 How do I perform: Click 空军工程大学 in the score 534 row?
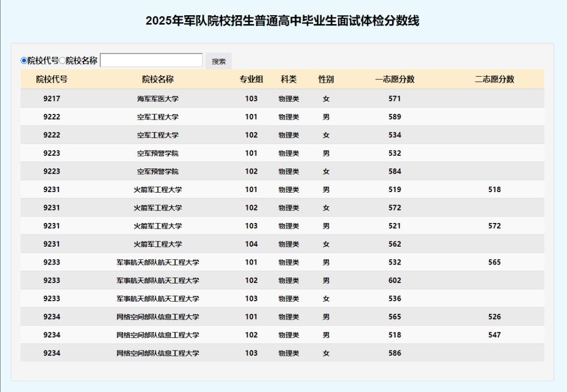pyautogui.click(x=157, y=135)
